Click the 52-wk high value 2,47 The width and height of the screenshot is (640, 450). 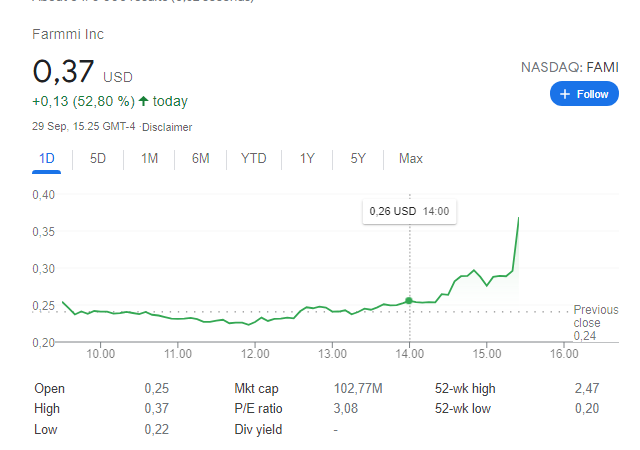585,388
